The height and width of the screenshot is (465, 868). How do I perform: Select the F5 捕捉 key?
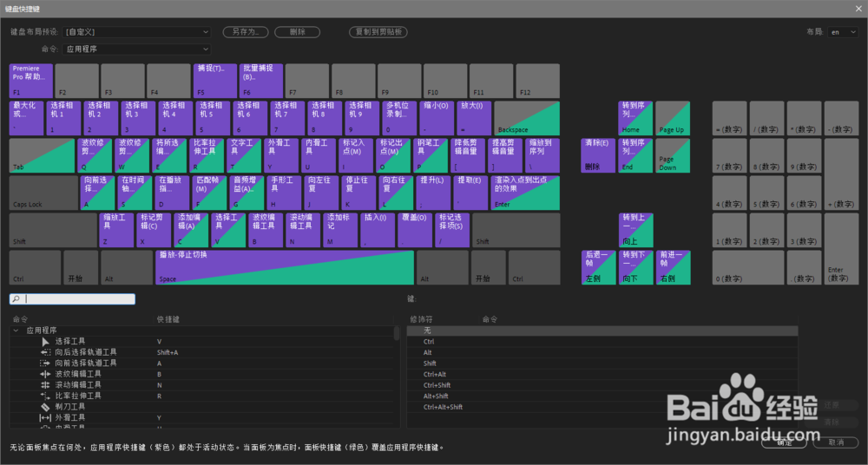(x=215, y=81)
